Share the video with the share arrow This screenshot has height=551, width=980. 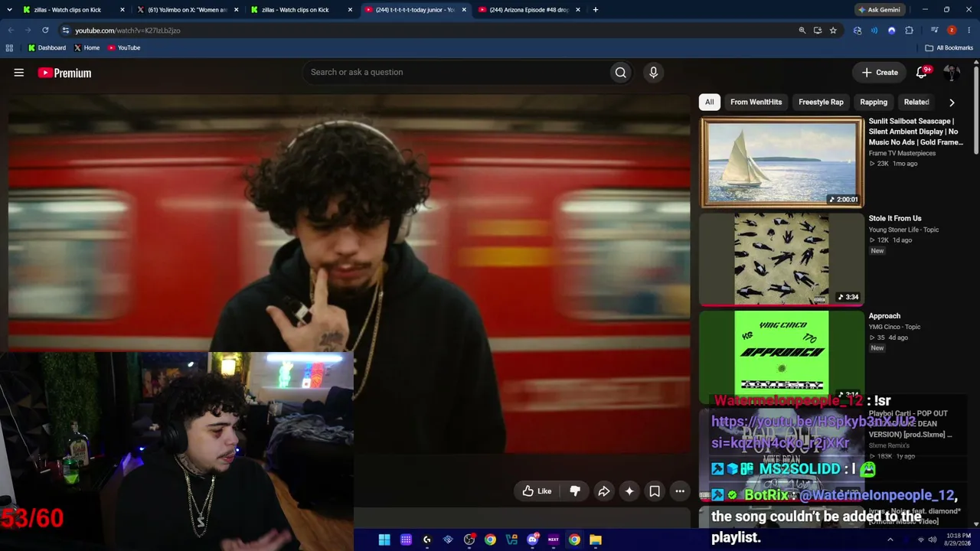click(x=603, y=491)
